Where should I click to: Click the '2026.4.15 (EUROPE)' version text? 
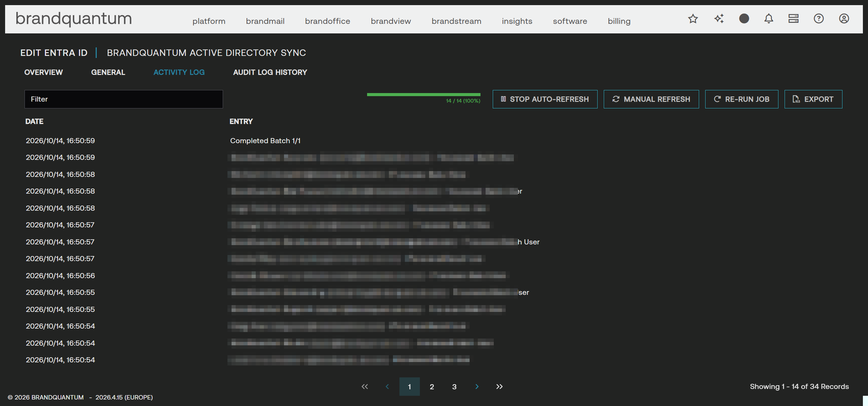pyautogui.click(x=124, y=397)
